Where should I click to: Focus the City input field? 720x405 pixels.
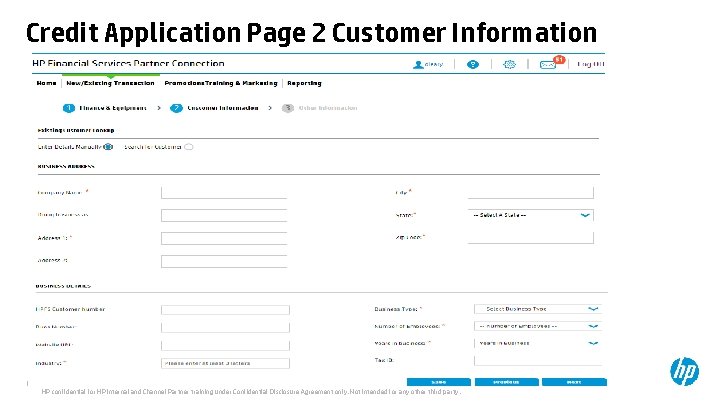point(531,192)
